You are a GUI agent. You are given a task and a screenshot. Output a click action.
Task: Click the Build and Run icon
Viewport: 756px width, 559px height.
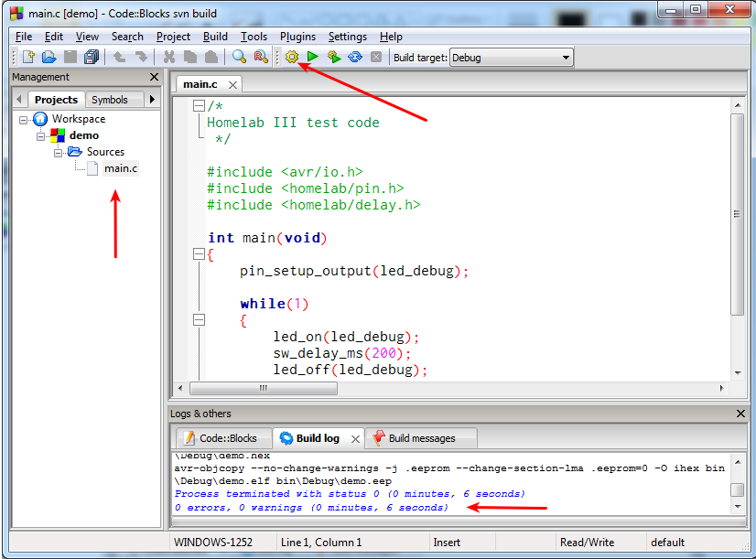click(x=332, y=56)
